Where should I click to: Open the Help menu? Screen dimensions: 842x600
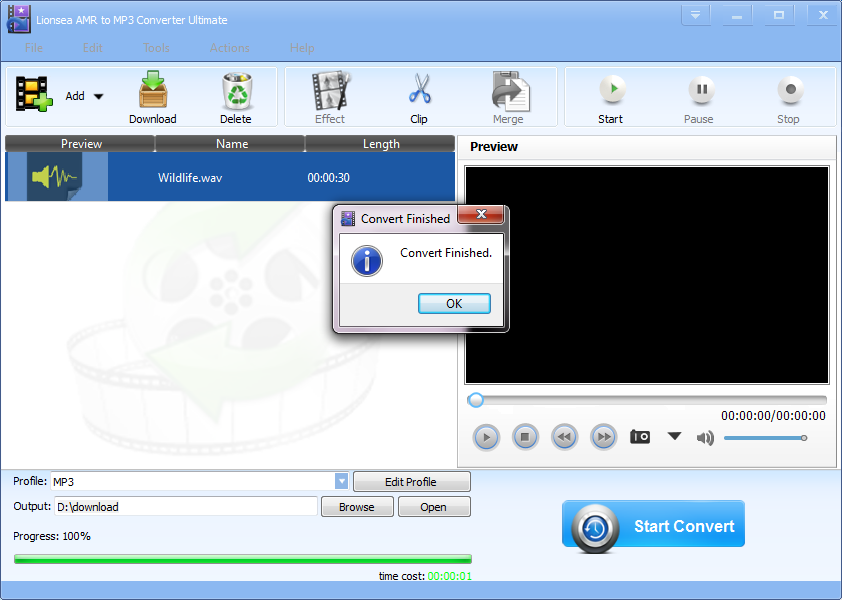[x=302, y=48]
